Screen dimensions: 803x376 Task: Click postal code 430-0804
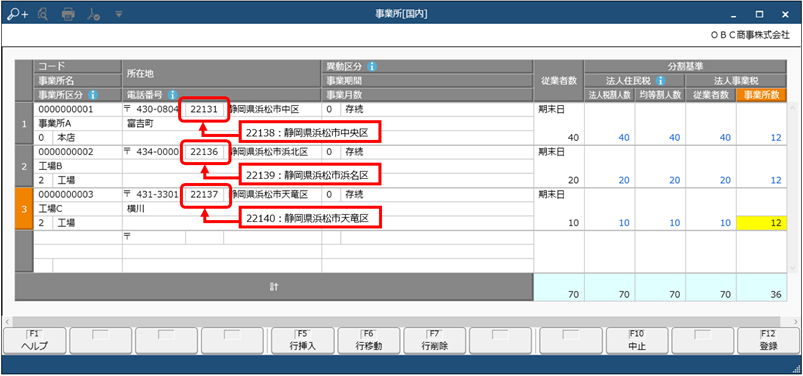point(157,110)
